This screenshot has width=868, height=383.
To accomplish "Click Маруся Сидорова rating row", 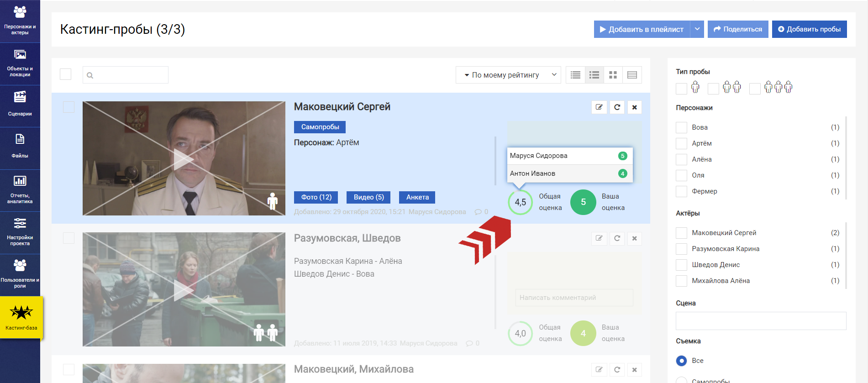I will coord(570,156).
